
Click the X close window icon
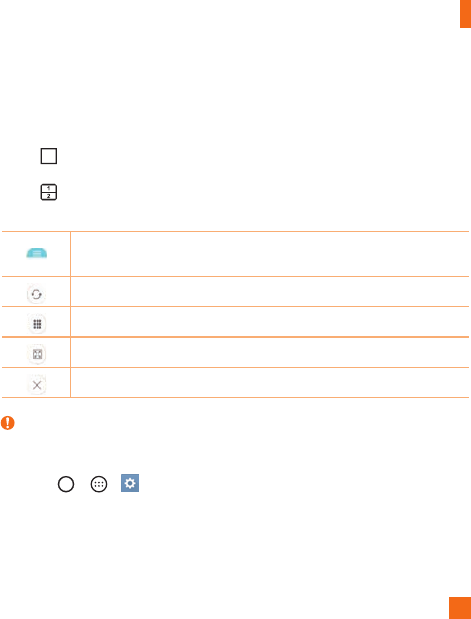pos(37,385)
